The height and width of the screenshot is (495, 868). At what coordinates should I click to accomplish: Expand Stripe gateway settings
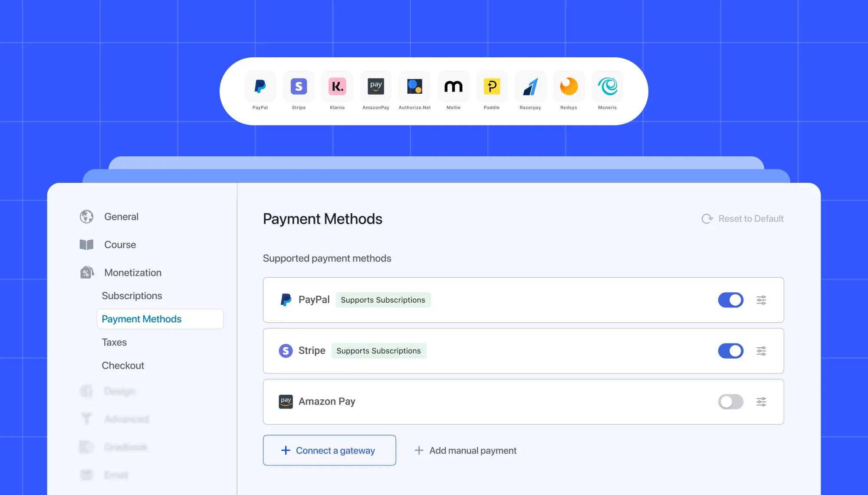click(762, 351)
